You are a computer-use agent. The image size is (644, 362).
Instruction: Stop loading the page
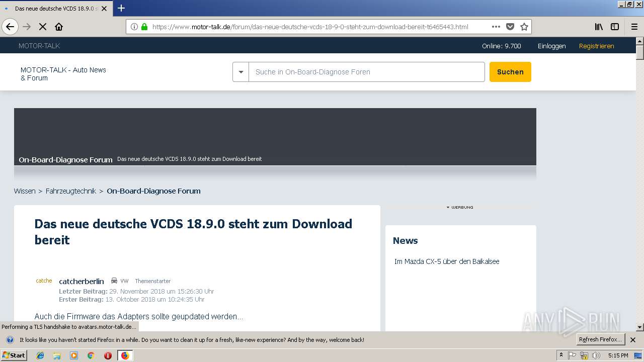tap(43, 27)
